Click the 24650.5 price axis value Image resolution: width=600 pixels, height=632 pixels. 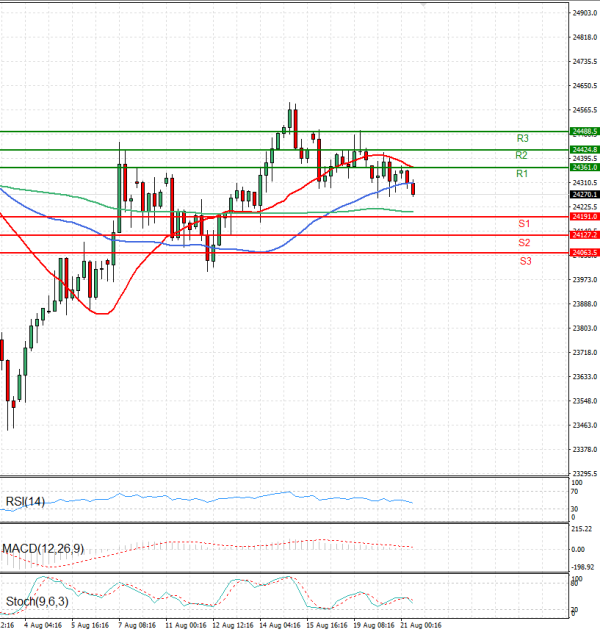[x=585, y=86]
